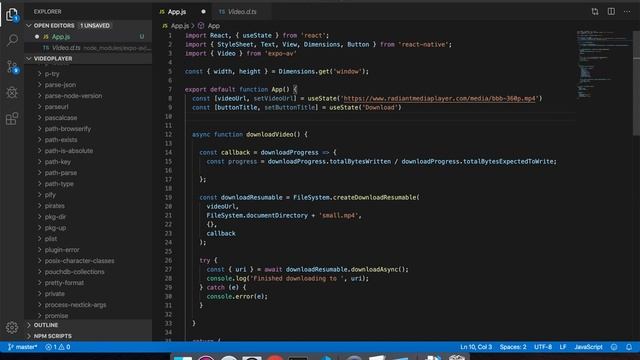Expand the Outline section
The height and width of the screenshot is (360, 640).
tap(88, 325)
